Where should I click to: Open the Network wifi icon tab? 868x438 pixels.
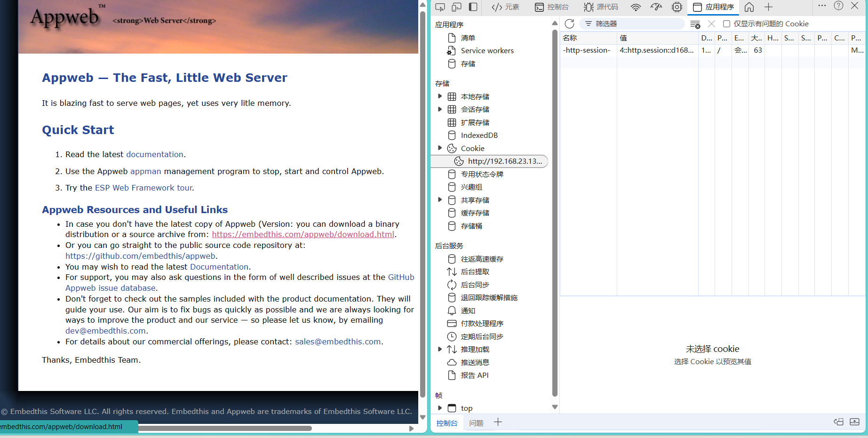pyautogui.click(x=636, y=7)
